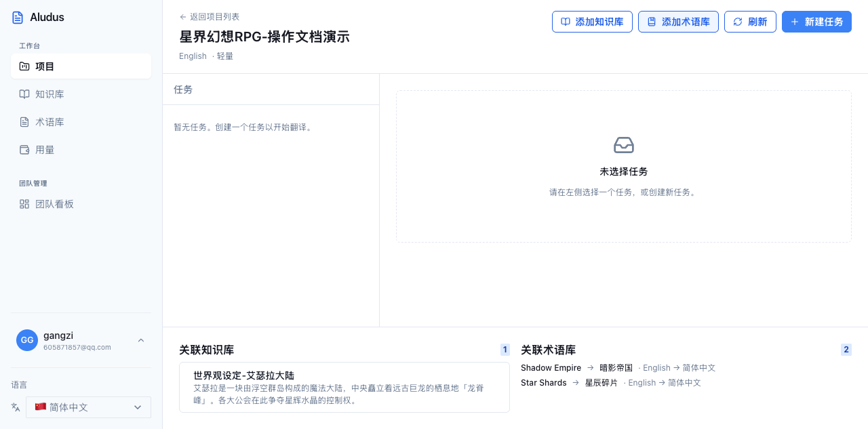
Task: Open 用量 in the sidebar
Action: pos(81,150)
